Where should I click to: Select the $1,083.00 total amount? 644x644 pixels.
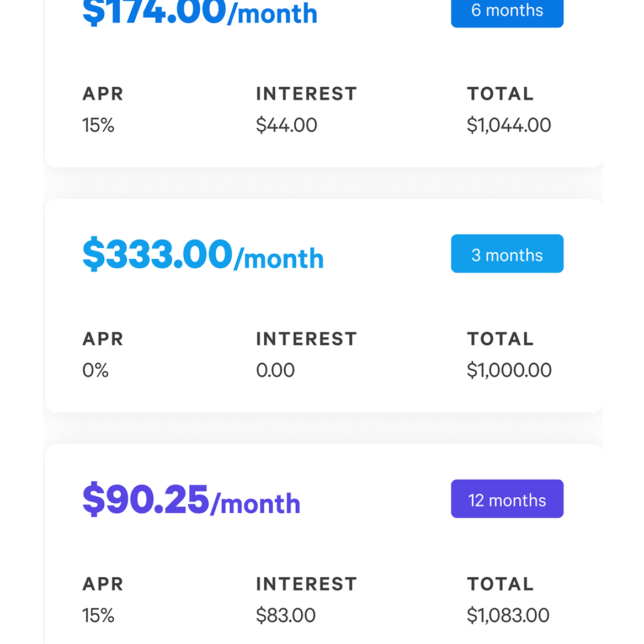[x=508, y=615]
